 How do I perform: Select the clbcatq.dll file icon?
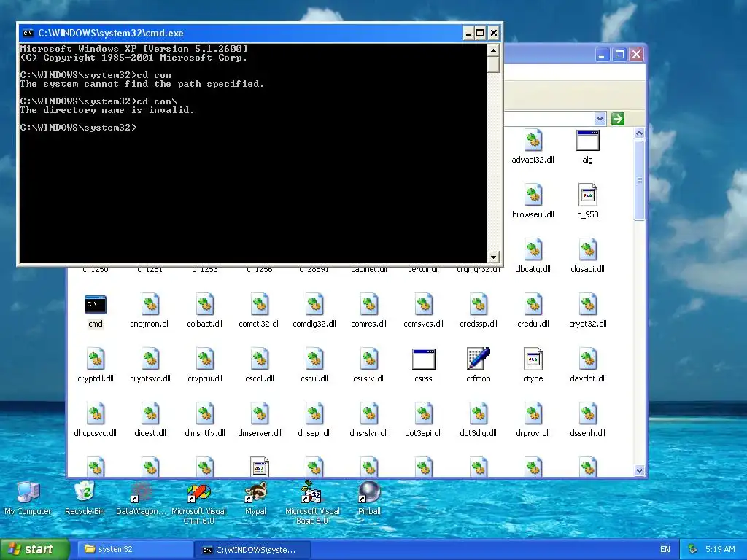(x=533, y=250)
